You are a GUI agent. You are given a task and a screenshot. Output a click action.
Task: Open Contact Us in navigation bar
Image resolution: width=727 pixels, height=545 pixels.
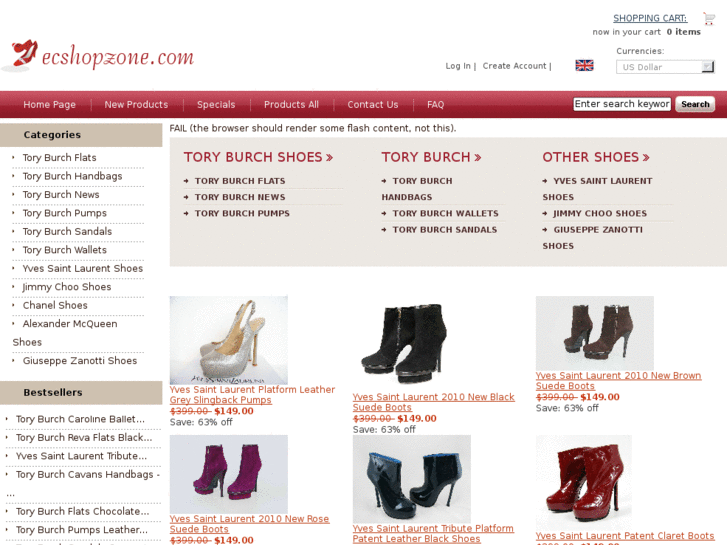click(x=373, y=104)
